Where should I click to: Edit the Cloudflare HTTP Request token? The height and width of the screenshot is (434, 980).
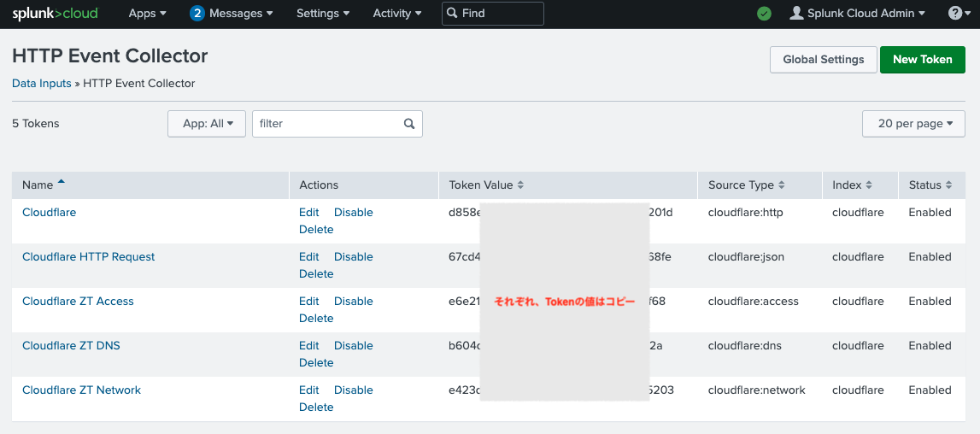[309, 257]
